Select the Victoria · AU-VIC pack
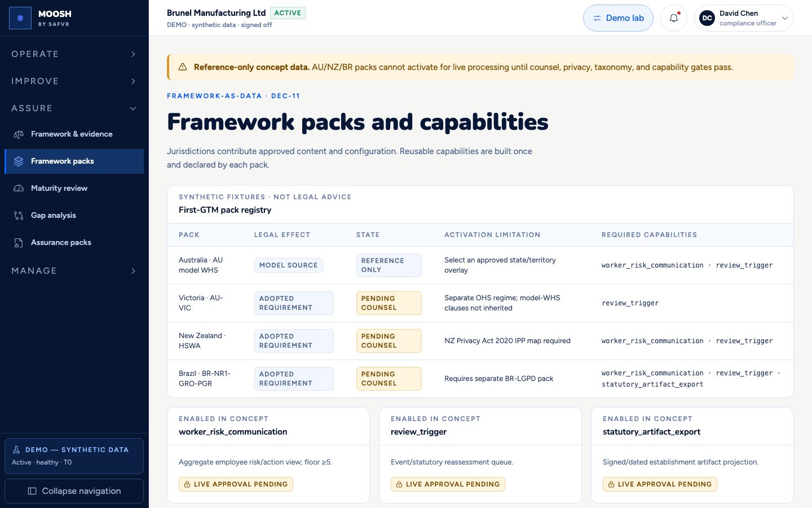This screenshot has height=508, width=812. pos(201,303)
